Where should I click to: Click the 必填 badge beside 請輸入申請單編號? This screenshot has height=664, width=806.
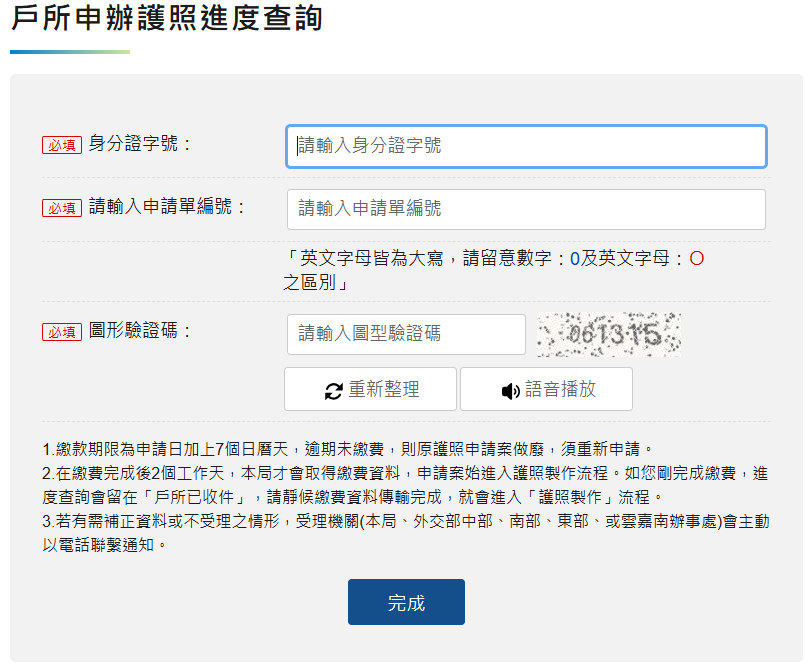click(x=61, y=208)
